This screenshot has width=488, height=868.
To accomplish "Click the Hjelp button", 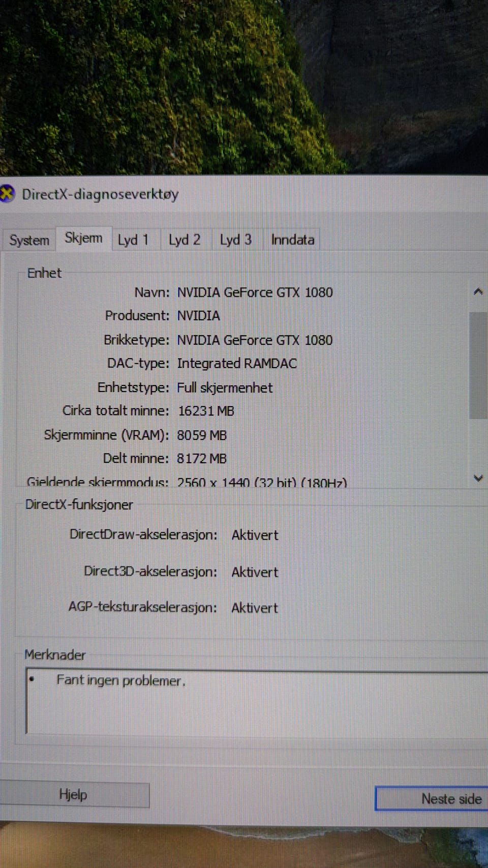I will (x=73, y=794).
